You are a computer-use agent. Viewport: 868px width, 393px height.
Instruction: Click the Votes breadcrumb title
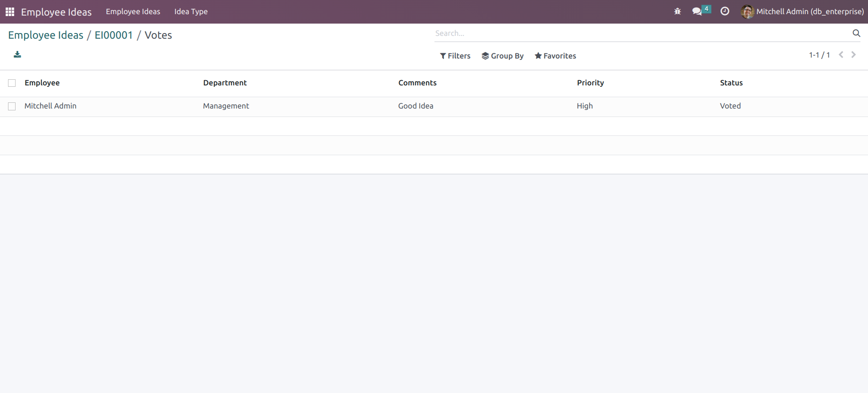(x=158, y=35)
